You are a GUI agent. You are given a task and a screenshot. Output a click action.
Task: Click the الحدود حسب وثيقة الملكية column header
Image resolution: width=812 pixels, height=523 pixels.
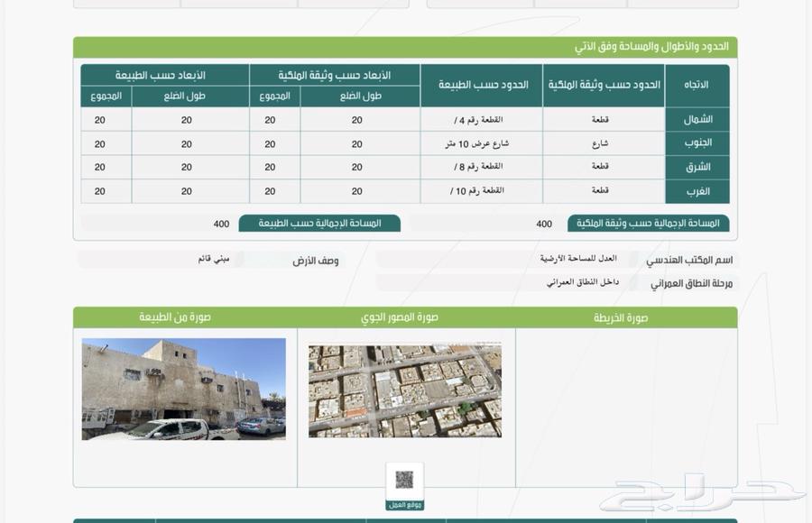tap(603, 85)
